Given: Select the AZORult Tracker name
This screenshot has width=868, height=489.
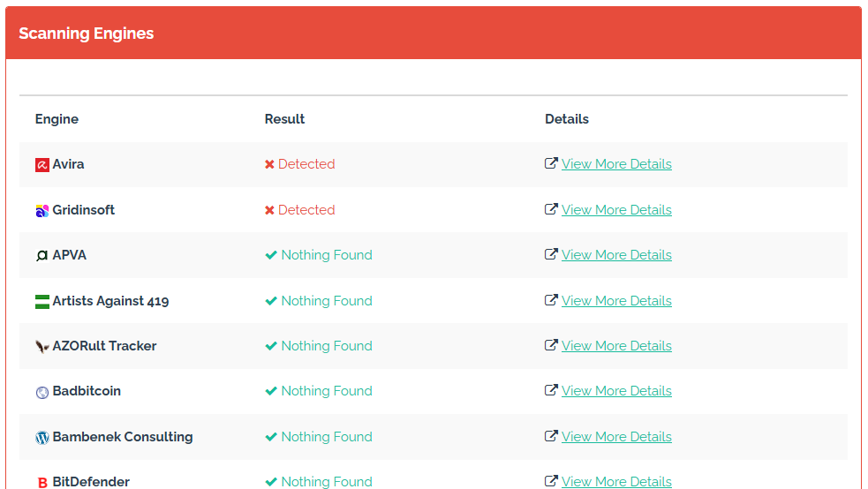Looking at the screenshot, I should coord(104,346).
